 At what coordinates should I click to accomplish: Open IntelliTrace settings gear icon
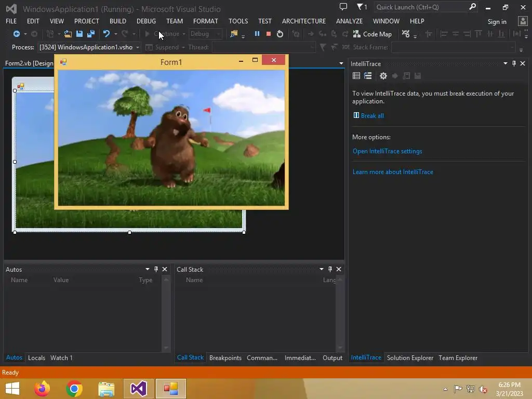point(383,76)
